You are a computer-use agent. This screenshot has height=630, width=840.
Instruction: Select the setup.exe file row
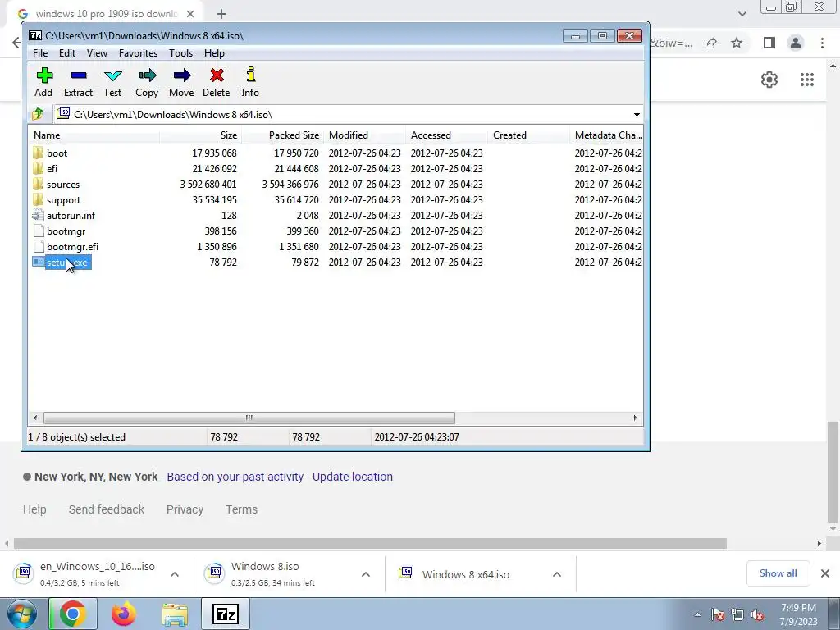point(336,262)
